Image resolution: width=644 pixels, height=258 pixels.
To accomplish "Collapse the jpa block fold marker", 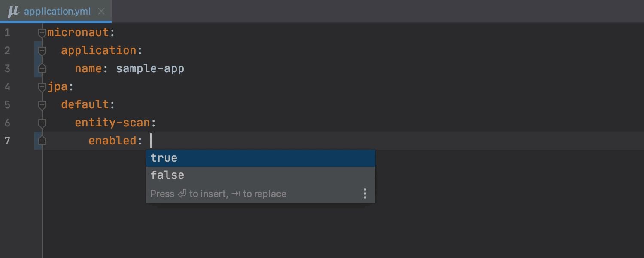I will coord(42,87).
